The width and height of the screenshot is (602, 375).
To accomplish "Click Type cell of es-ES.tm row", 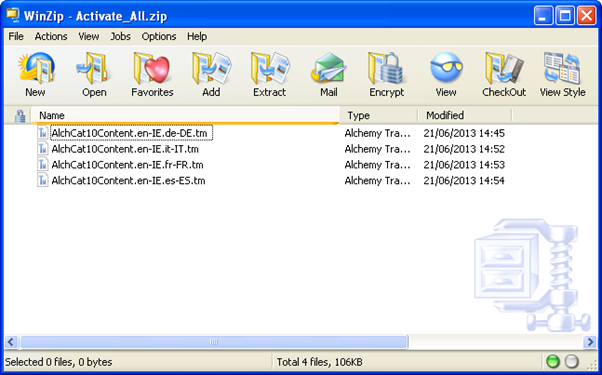I will pos(377,180).
